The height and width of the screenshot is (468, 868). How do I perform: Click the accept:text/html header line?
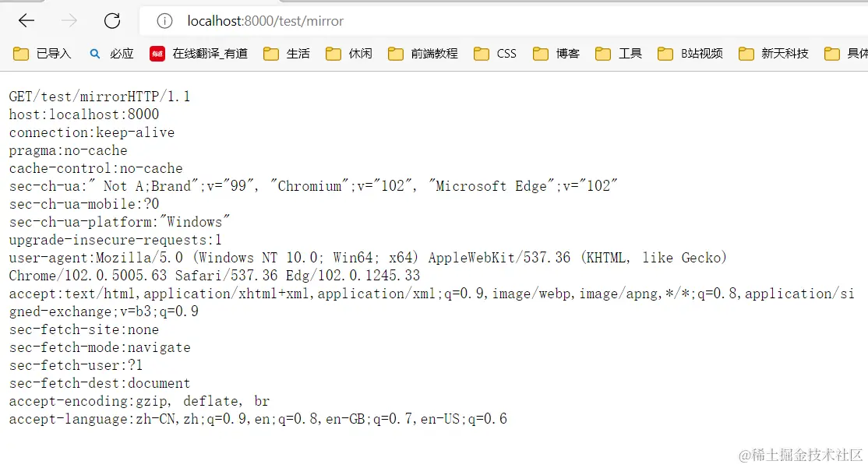tap(432, 294)
